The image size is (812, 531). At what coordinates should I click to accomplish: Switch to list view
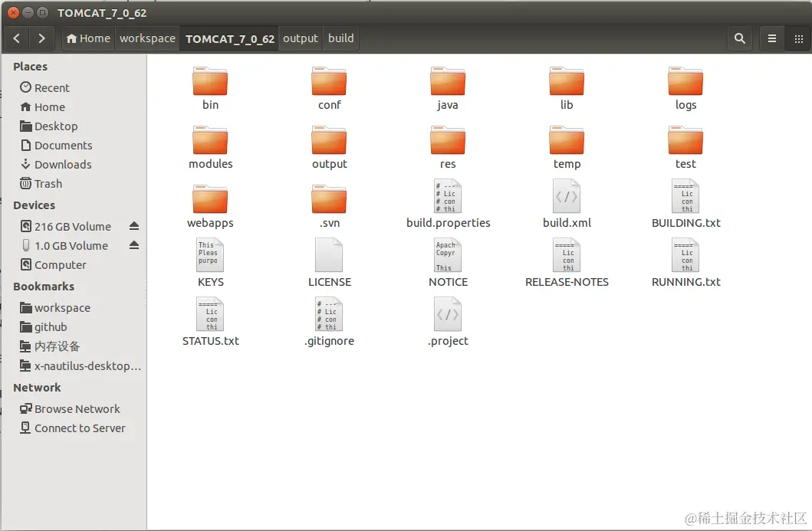[x=771, y=38]
